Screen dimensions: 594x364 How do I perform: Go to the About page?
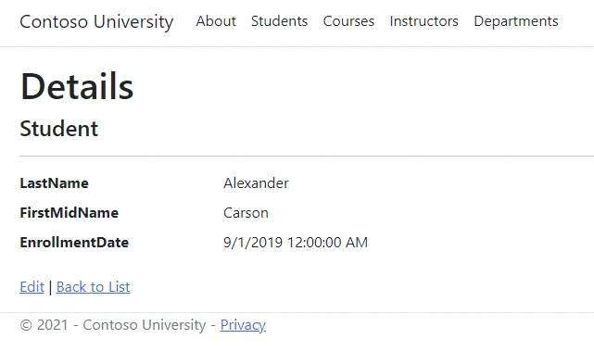tap(216, 21)
